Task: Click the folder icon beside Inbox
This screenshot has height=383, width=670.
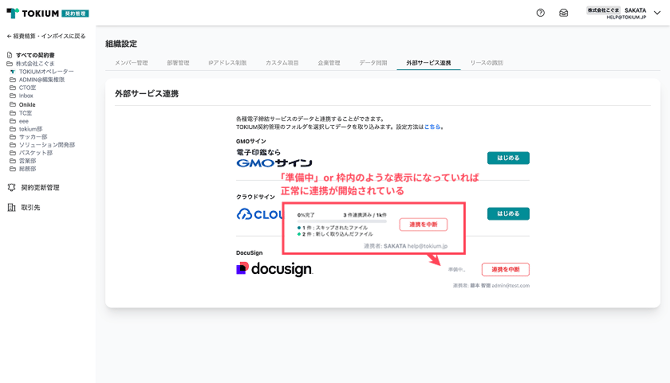Action: 13,96
